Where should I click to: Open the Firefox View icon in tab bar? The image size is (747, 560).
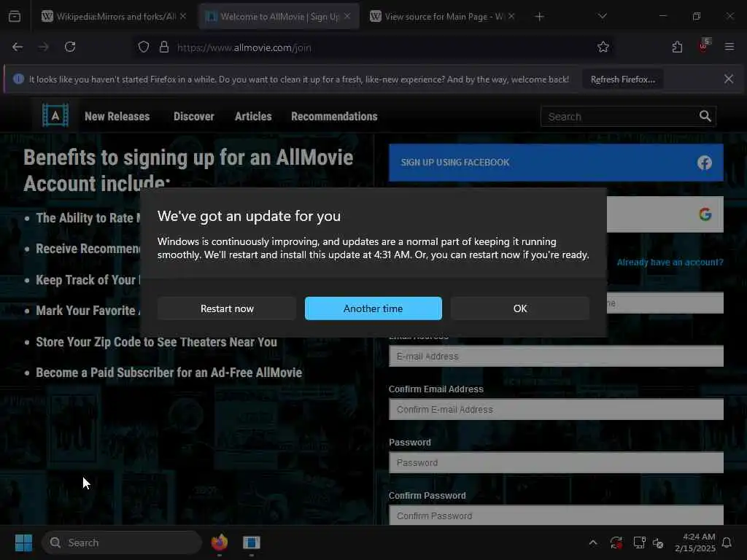pos(15,17)
